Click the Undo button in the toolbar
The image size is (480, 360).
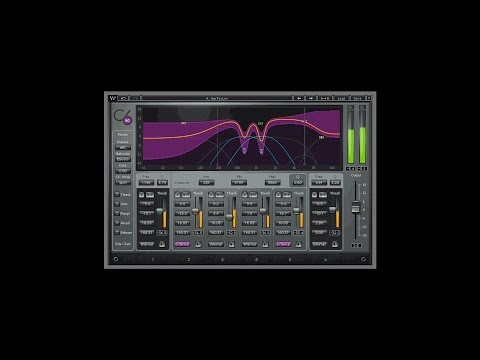[123, 98]
